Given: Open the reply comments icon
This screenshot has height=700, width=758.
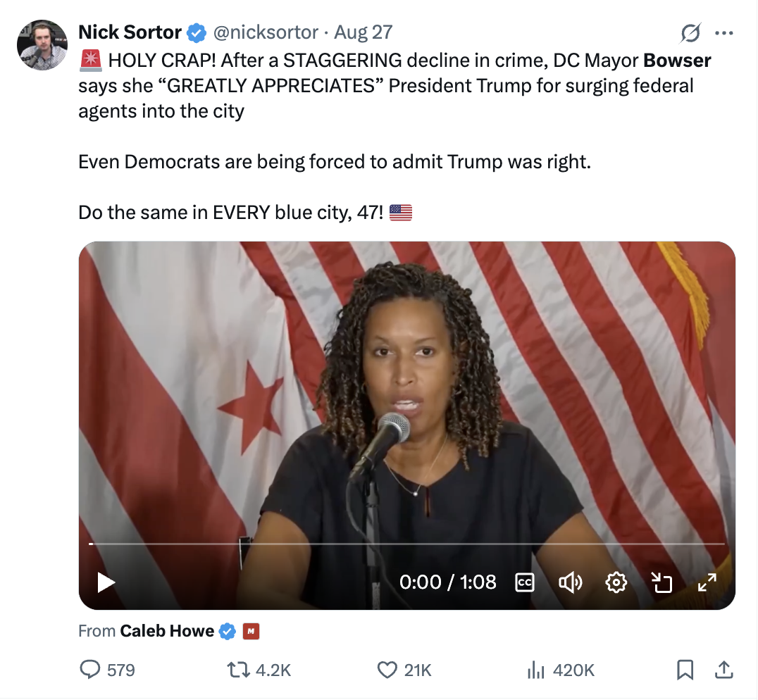Looking at the screenshot, I should click(x=90, y=670).
